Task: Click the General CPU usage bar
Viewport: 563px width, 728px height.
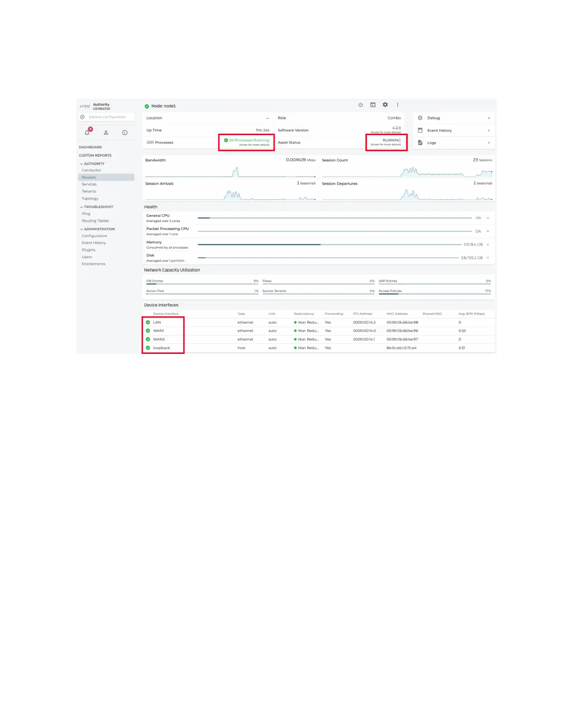Action: point(335,218)
